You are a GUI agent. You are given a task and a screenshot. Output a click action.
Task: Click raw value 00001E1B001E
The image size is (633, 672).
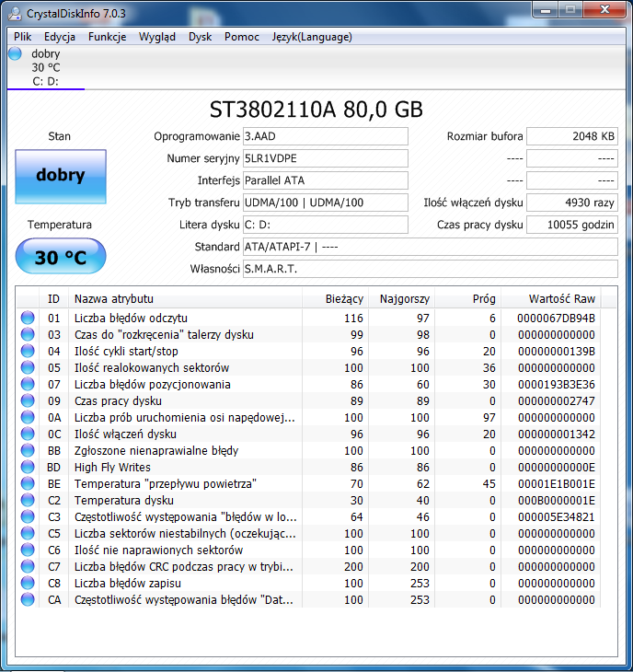(556, 484)
